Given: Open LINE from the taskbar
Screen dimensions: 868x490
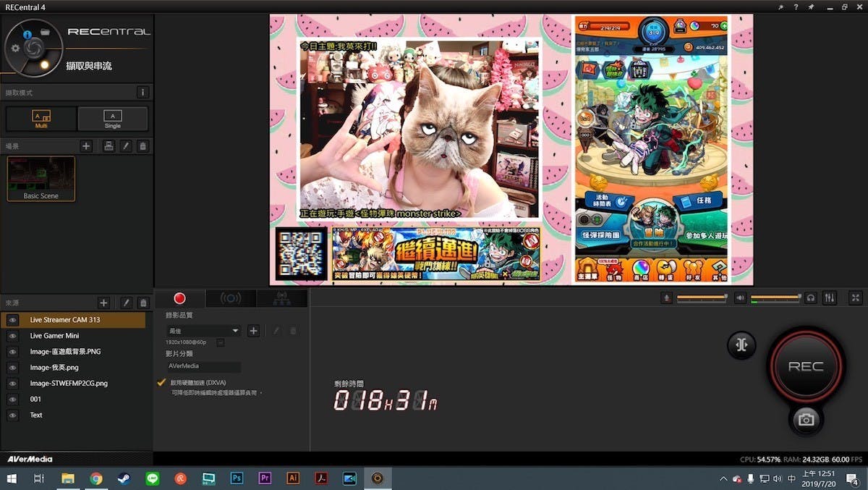Looking at the screenshot, I should (x=152, y=478).
